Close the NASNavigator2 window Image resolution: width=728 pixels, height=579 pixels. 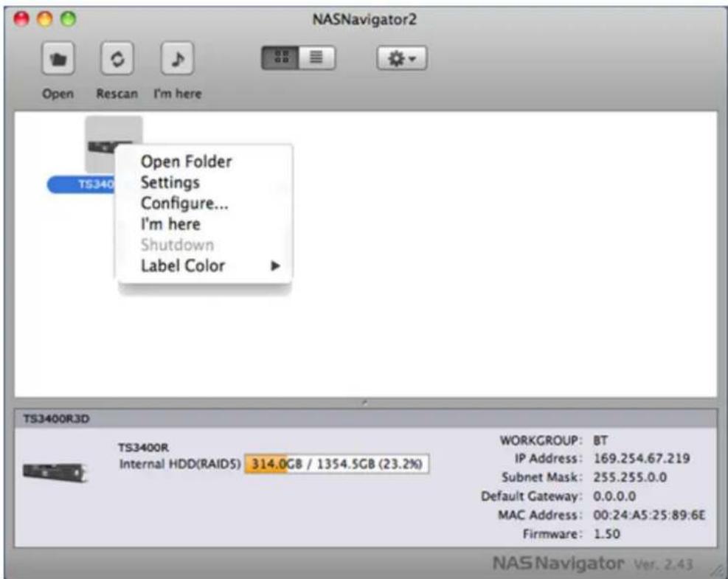coord(21,19)
